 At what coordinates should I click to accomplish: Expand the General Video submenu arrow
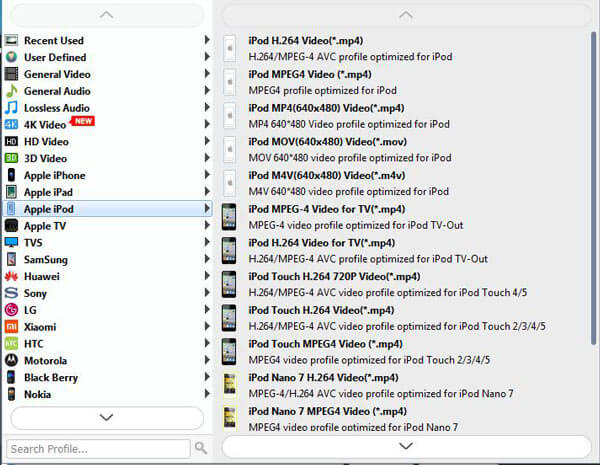[207, 73]
